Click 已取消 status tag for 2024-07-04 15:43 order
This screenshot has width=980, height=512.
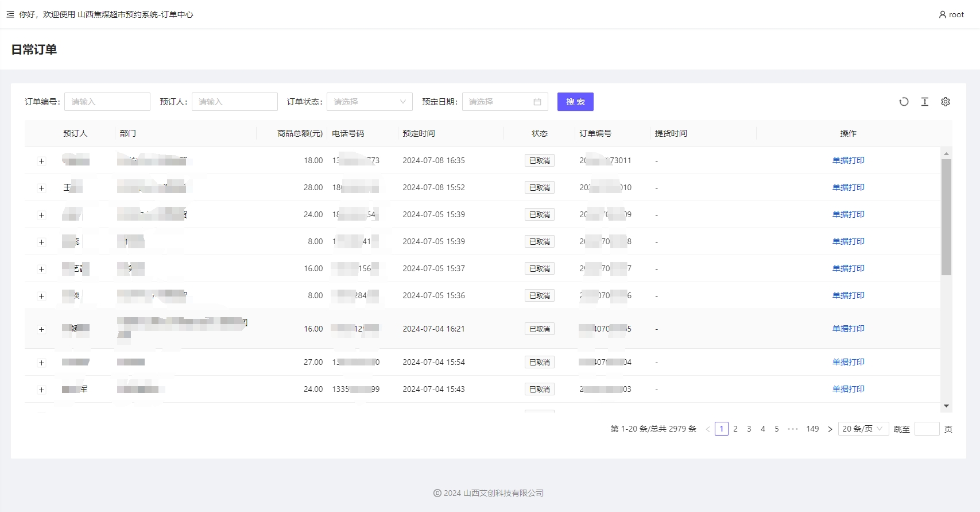[540, 390]
